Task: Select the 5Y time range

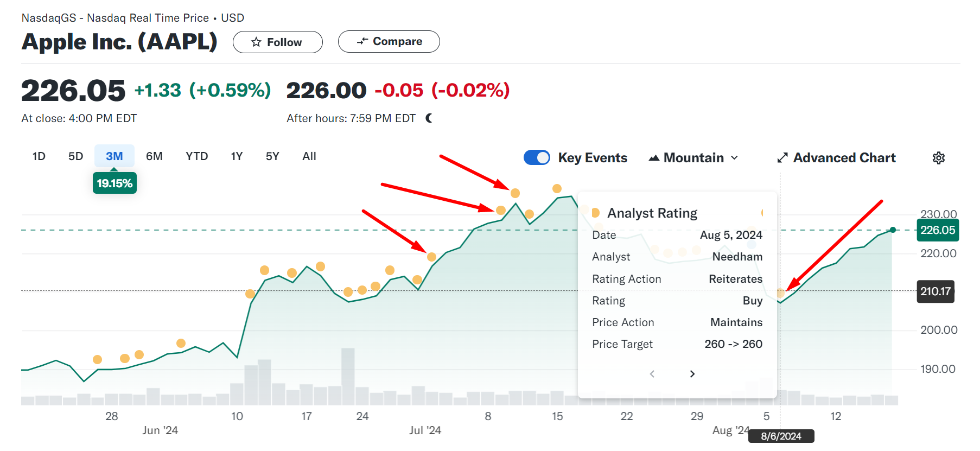Action: point(272,156)
